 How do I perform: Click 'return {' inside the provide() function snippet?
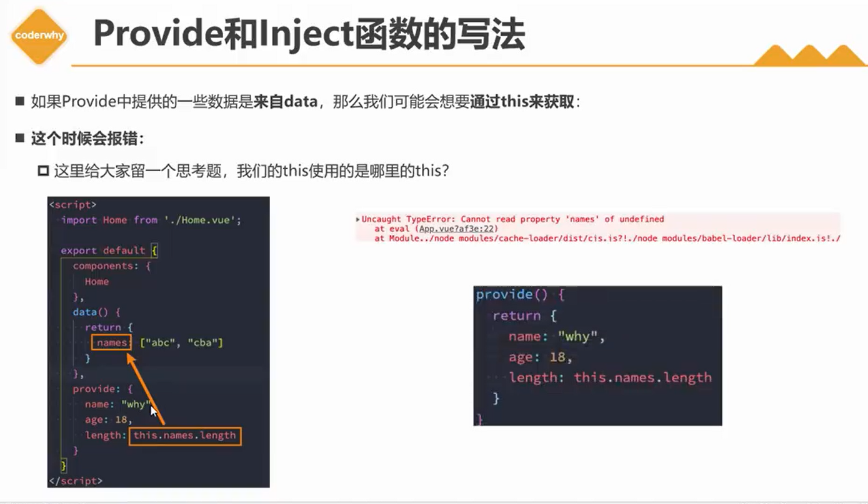tap(525, 315)
